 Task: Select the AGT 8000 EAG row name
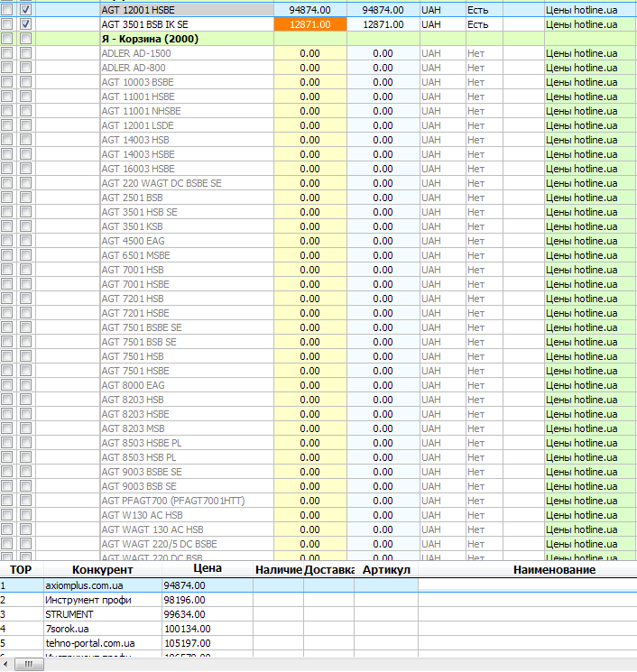(133, 385)
